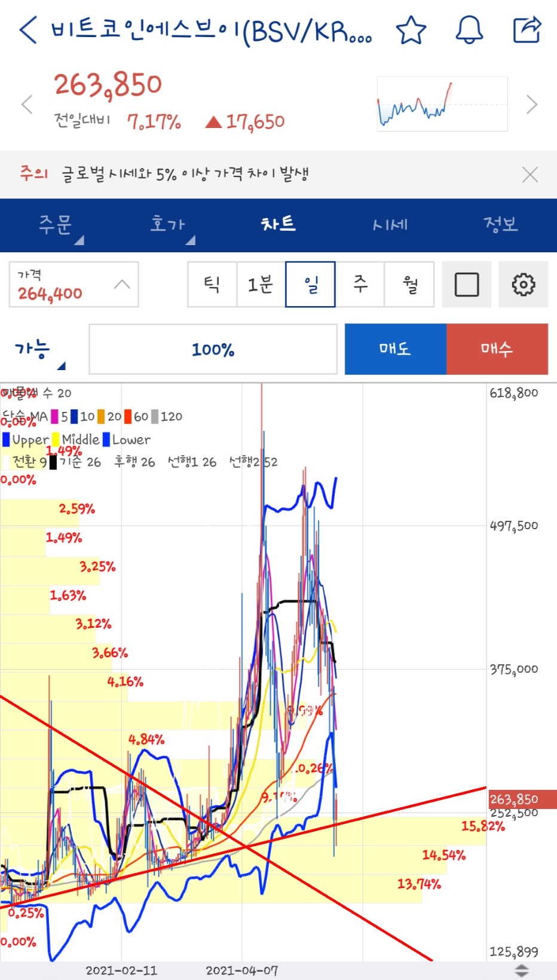Click the 15.82% volume profile label

(483, 826)
